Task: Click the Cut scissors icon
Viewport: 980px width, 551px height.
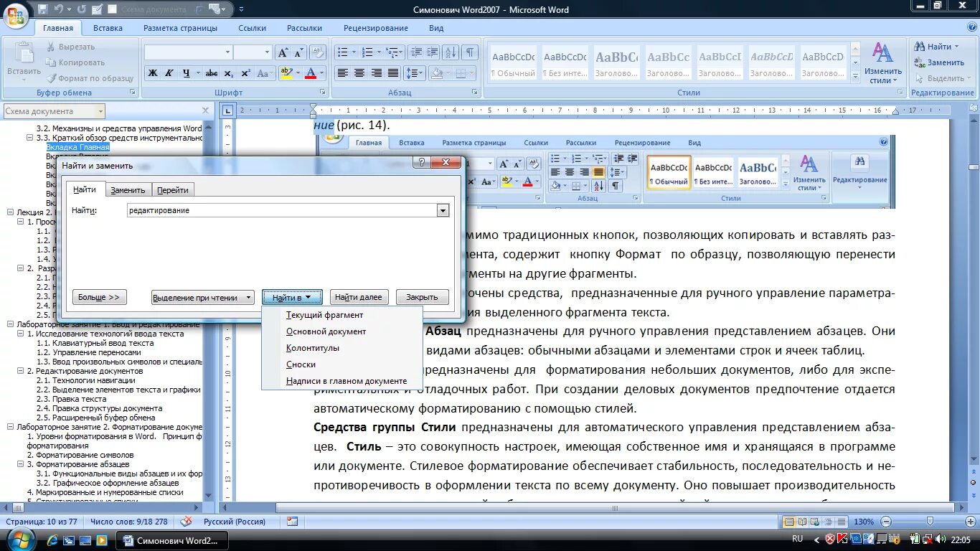Action: tap(52, 47)
